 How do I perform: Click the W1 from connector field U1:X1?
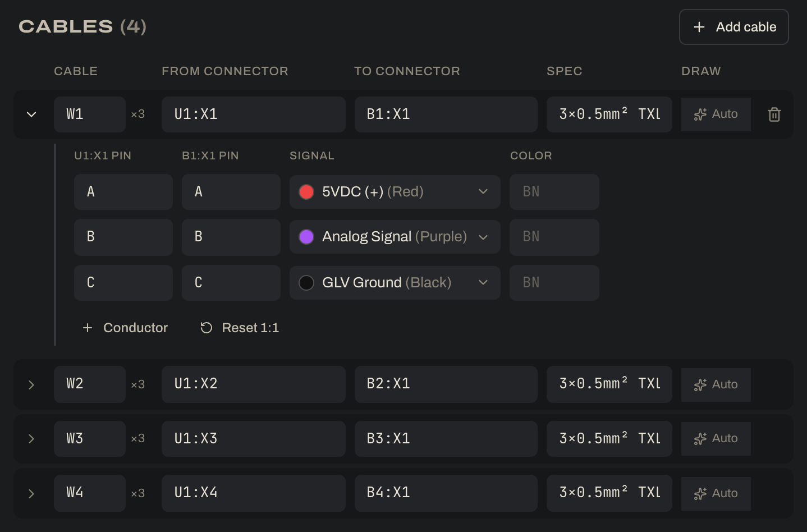(x=254, y=114)
